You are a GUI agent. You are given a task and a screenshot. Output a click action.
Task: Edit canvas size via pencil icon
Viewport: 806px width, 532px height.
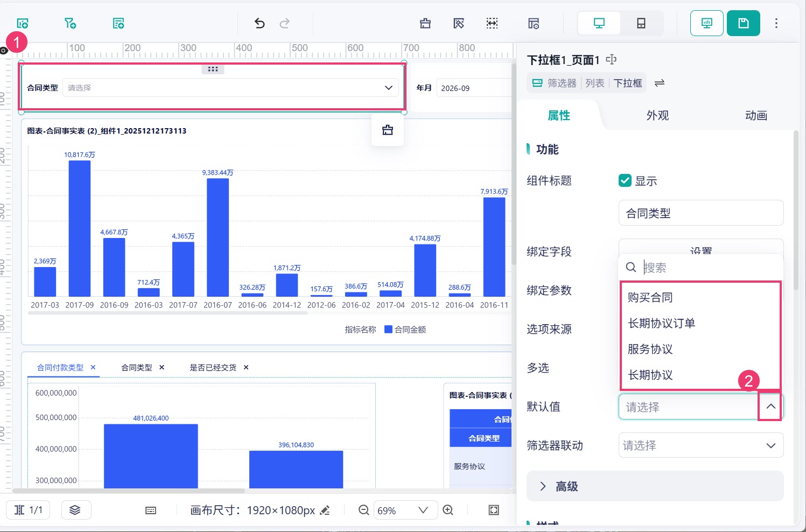tap(325, 510)
